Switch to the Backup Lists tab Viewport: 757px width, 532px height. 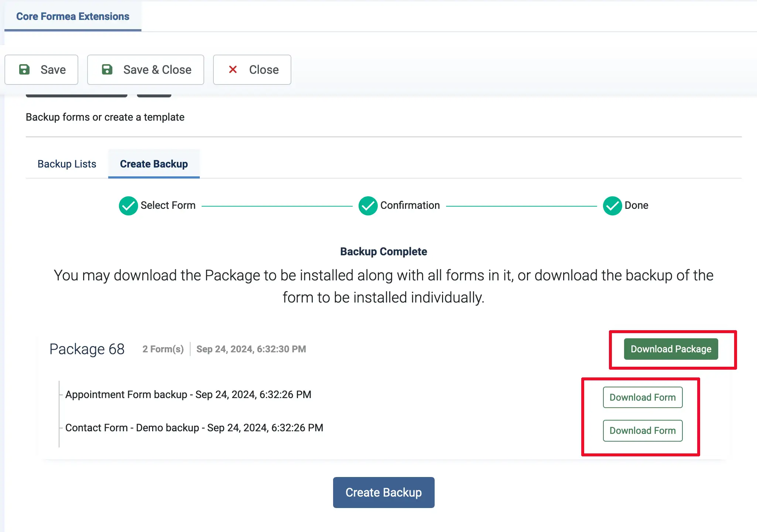click(x=67, y=164)
